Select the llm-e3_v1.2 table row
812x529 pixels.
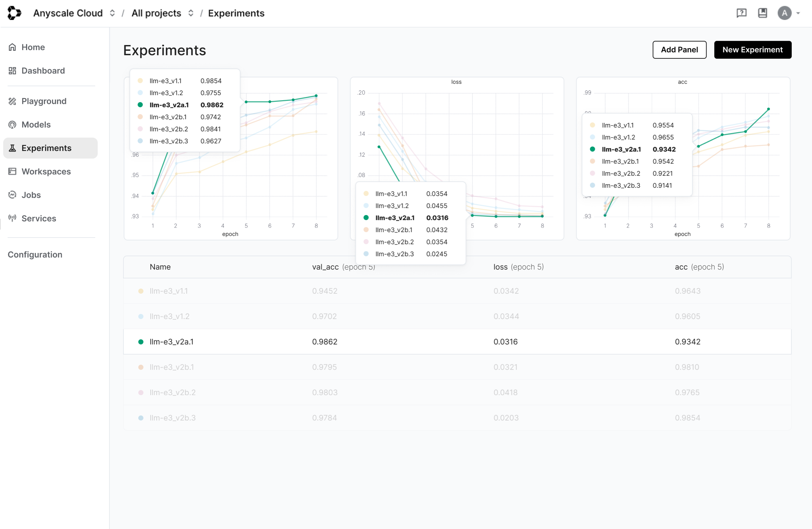(457, 316)
